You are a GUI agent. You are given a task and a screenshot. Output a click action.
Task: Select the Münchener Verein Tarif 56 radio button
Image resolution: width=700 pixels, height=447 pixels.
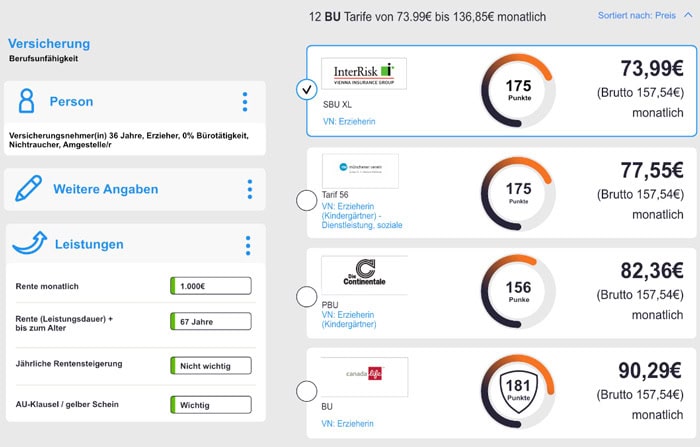307,200
